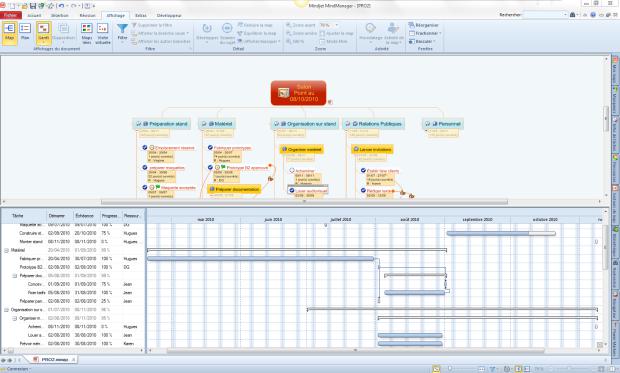Open the Maps liées view
Screen dimensions: 620x373
(x=87, y=32)
